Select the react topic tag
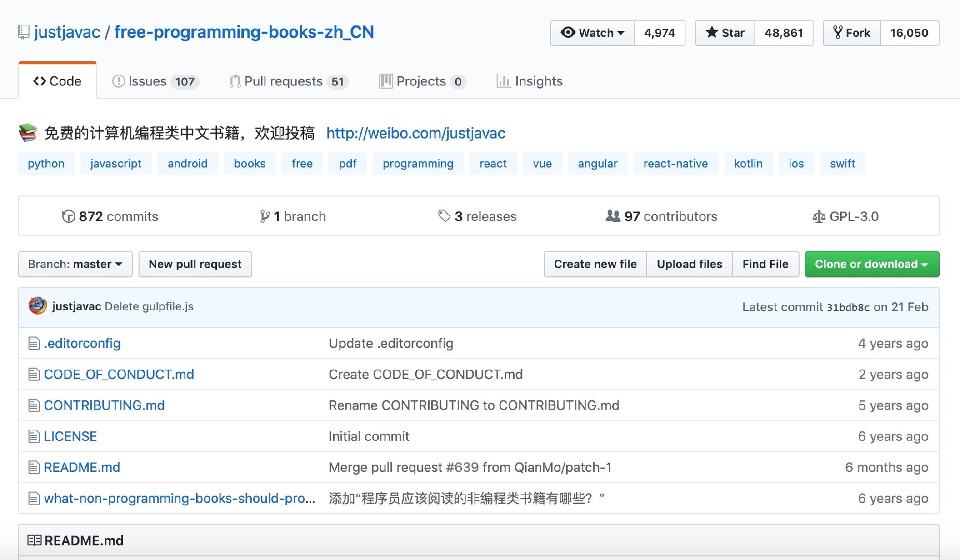This screenshot has width=960, height=560. point(493,164)
